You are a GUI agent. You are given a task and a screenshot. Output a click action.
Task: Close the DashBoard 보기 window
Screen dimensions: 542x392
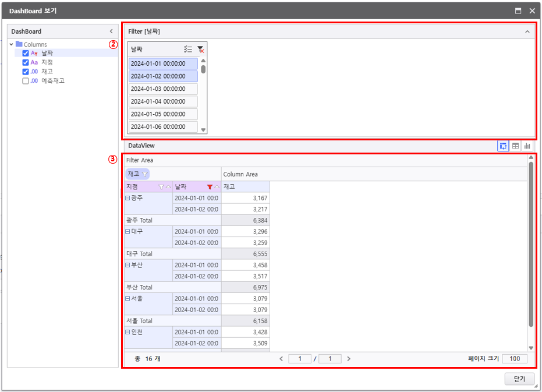(x=532, y=10)
